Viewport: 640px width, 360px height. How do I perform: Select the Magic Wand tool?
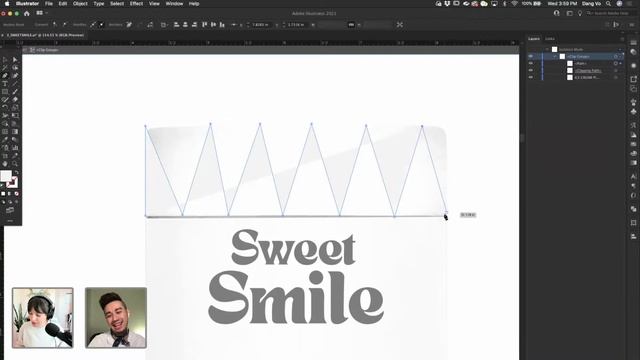pos(5,68)
